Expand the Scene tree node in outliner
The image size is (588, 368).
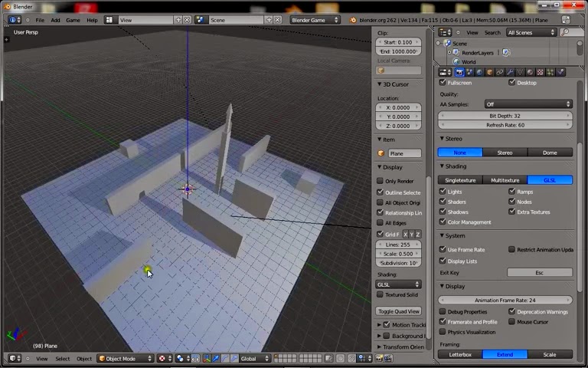pyautogui.click(x=438, y=44)
